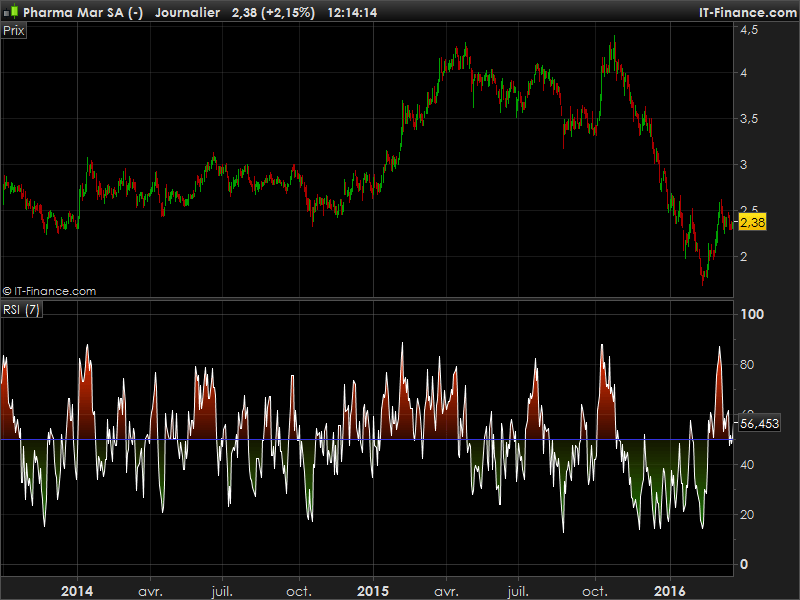Click the 56,453 RSI value tag

[x=759, y=423]
